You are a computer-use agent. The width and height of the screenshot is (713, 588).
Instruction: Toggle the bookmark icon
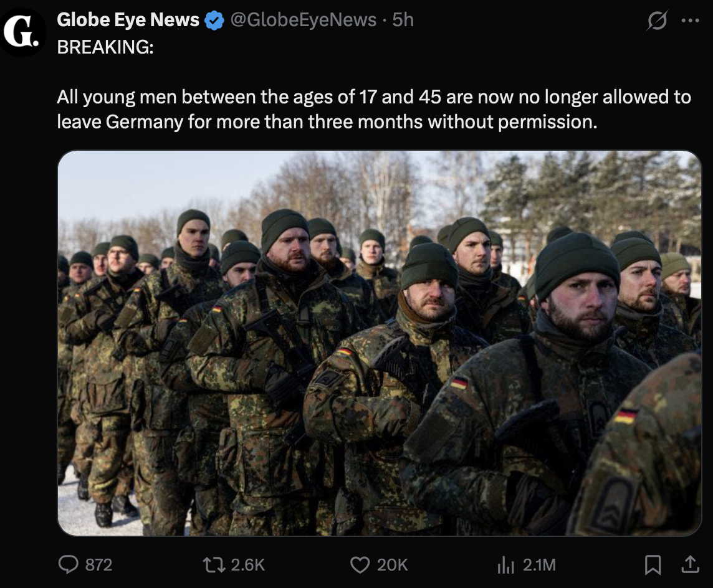point(653,564)
